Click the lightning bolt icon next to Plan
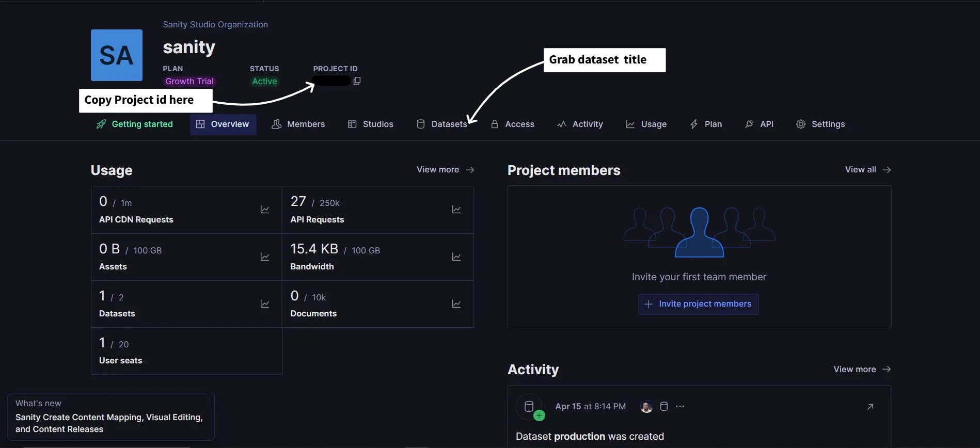The width and height of the screenshot is (980, 448). tap(694, 124)
